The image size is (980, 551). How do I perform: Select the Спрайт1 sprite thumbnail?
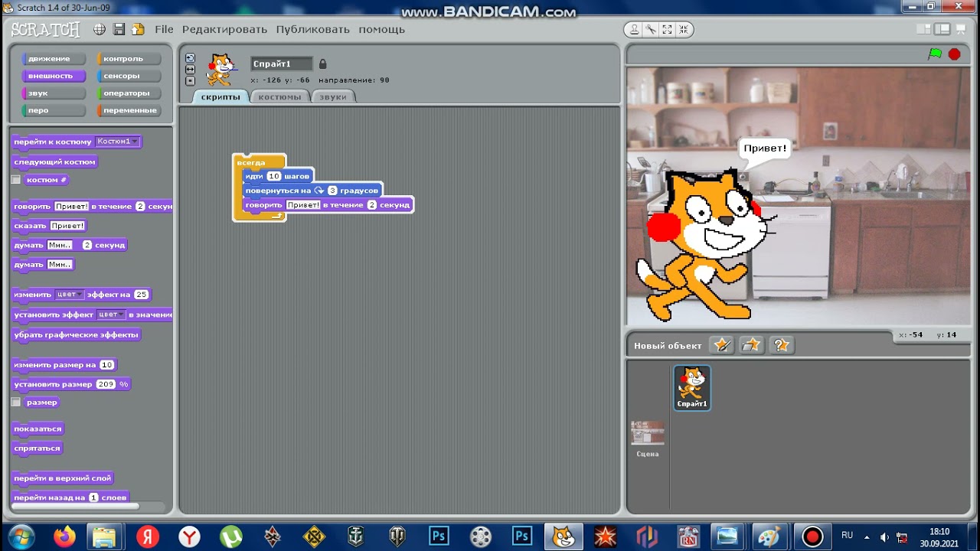point(692,388)
